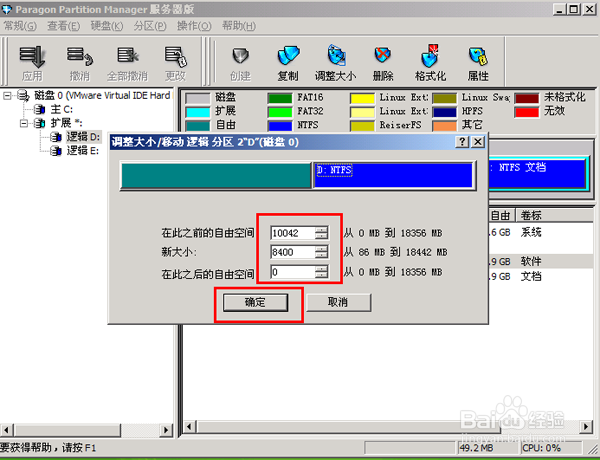
Task: Click the Format (格式化) toolbar icon
Action: click(430, 56)
